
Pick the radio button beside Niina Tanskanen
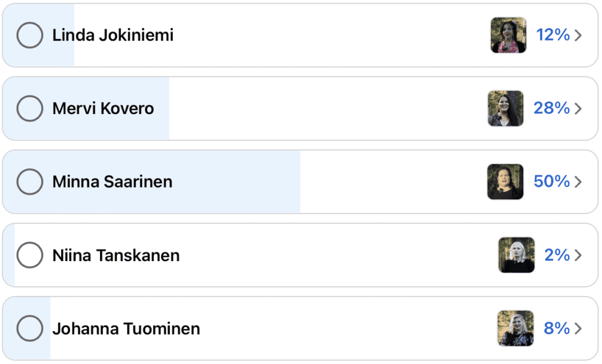(x=29, y=255)
